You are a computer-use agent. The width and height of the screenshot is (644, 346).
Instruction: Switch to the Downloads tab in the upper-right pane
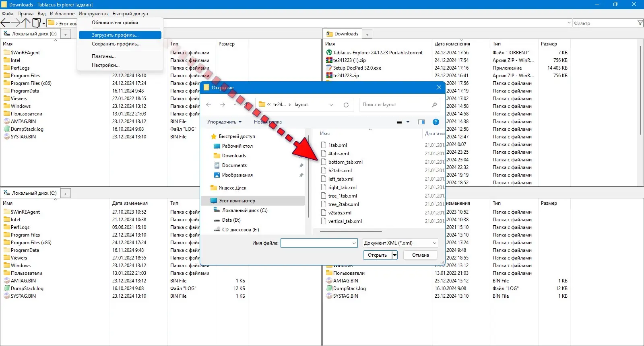342,34
